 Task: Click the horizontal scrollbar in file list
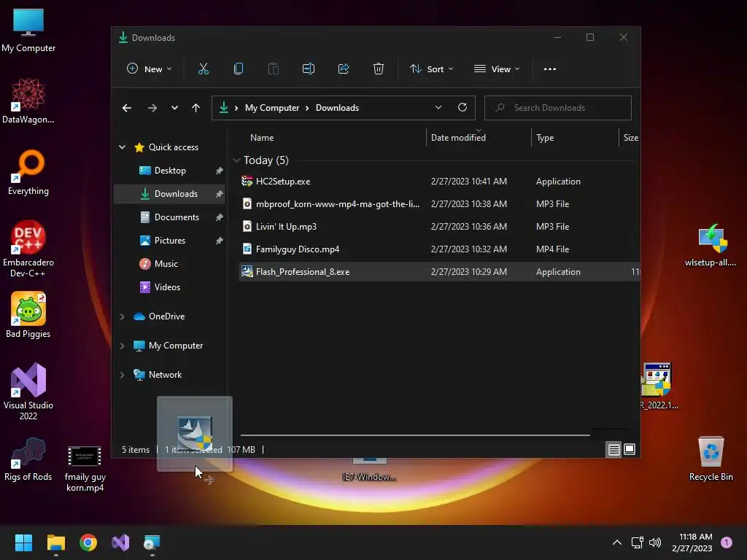(x=415, y=435)
